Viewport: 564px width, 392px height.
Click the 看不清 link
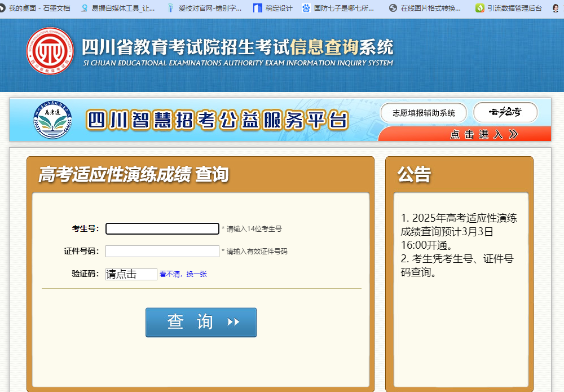(x=169, y=274)
